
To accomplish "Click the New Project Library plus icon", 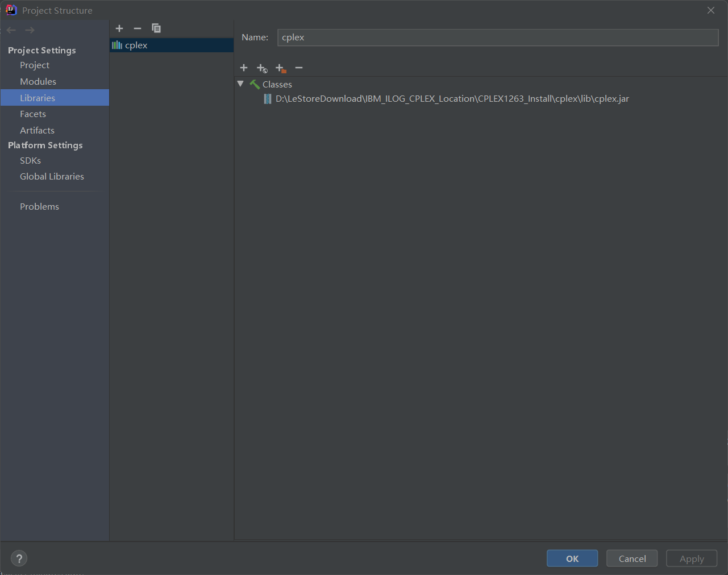I will 119,28.
